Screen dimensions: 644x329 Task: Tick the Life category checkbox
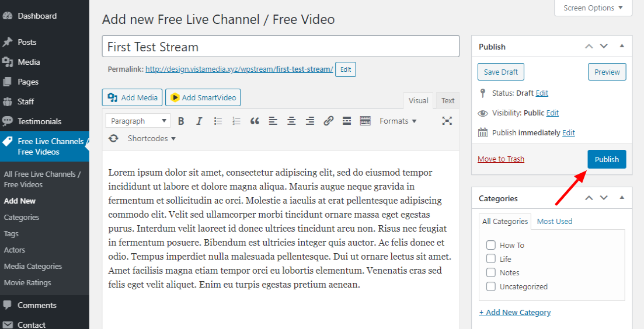491,259
